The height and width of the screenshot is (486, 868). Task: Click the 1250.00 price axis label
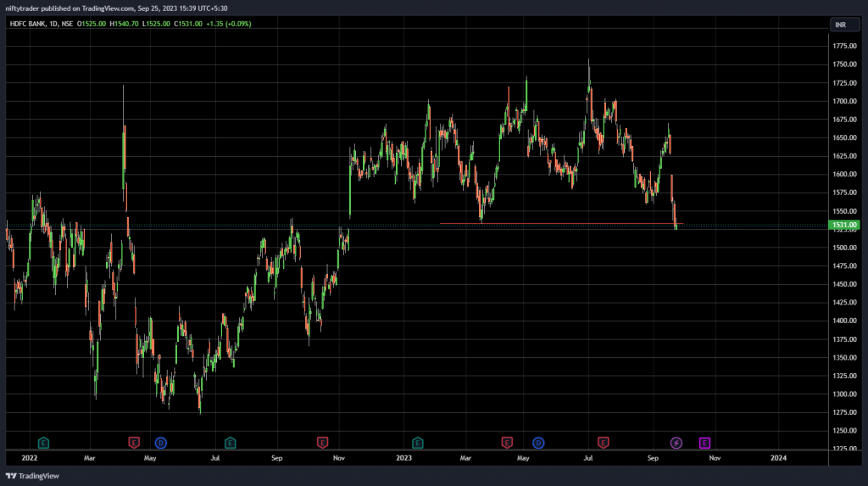point(845,431)
